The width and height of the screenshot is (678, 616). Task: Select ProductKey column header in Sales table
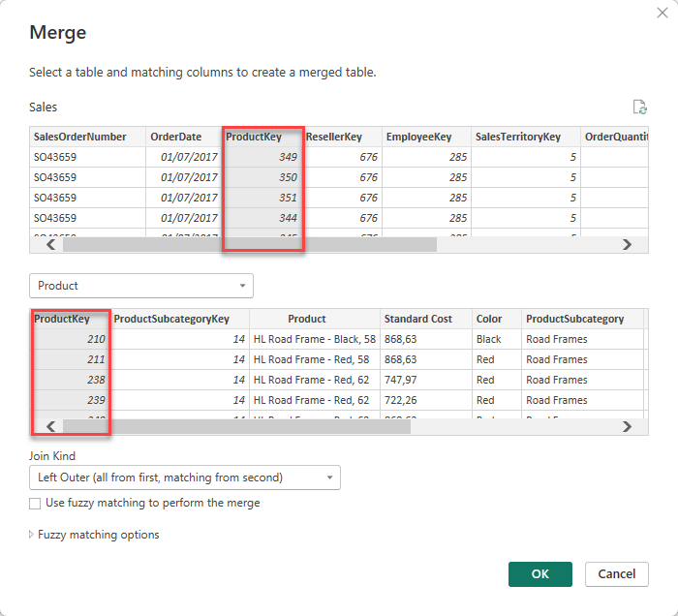click(254, 138)
